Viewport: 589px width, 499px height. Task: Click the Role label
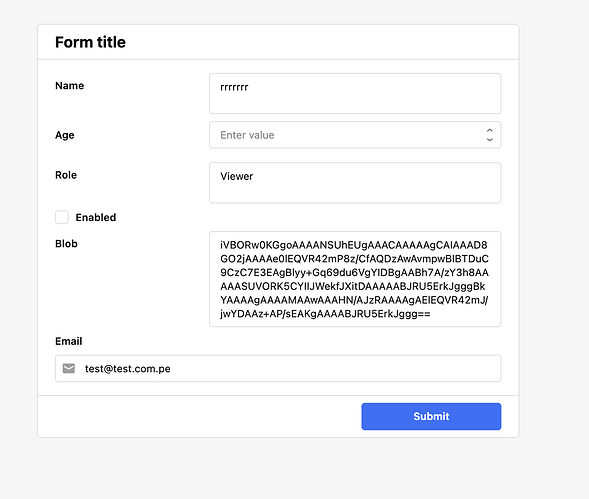click(66, 175)
